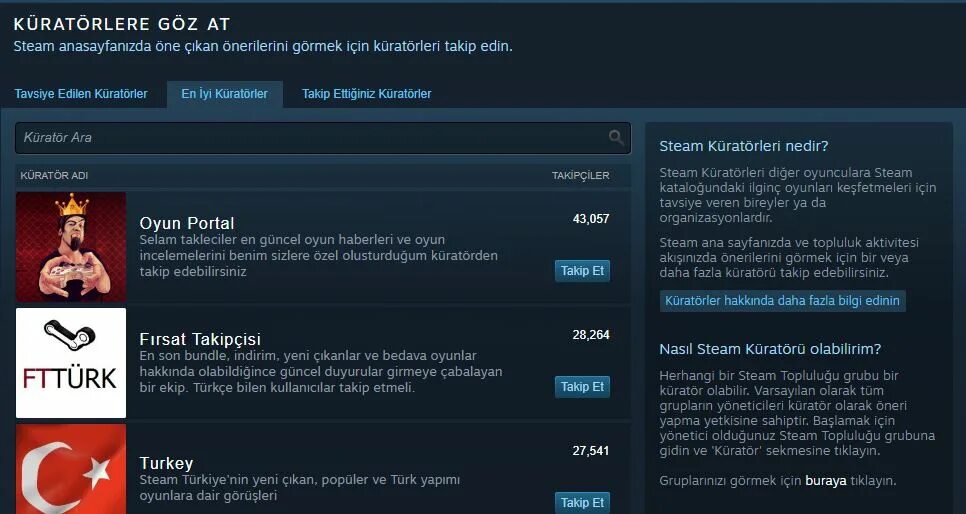The image size is (966, 514).
Task: Open the Turkey flag curator image
Action: point(71,469)
